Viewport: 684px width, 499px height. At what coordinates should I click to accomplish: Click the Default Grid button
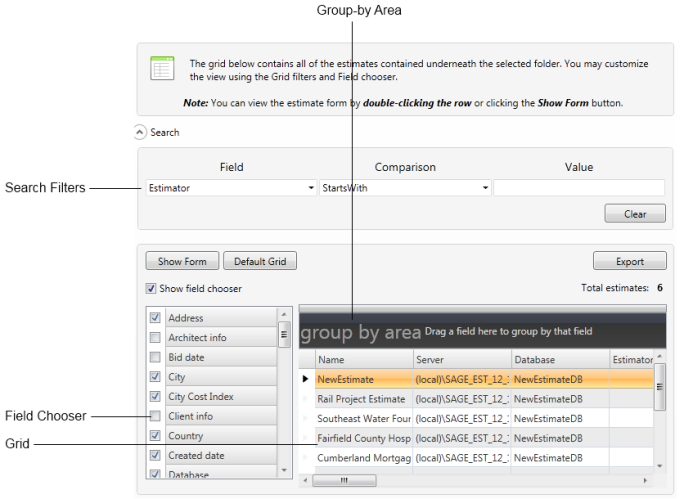click(x=260, y=262)
